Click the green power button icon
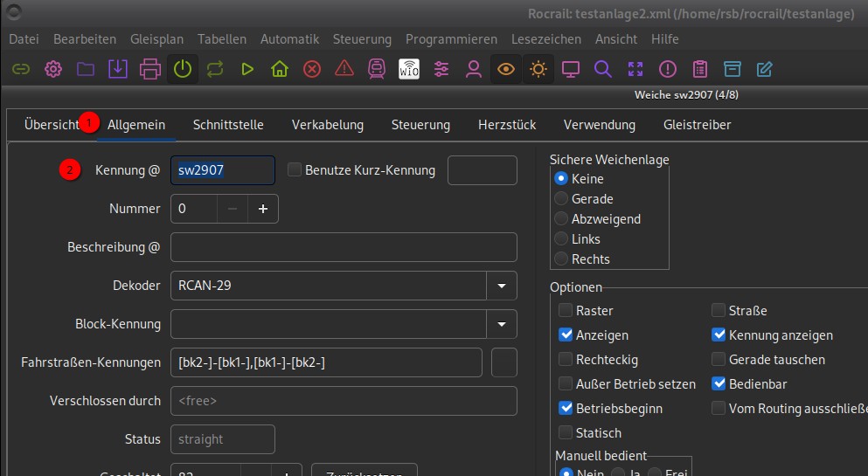The width and height of the screenshot is (868, 476). pos(182,69)
